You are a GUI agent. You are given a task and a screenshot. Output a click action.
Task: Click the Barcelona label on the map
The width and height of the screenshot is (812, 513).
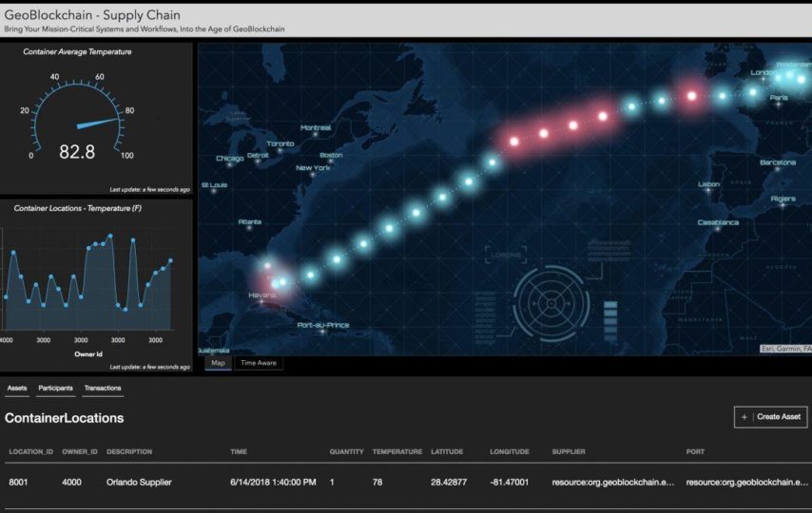click(x=778, y=162)
